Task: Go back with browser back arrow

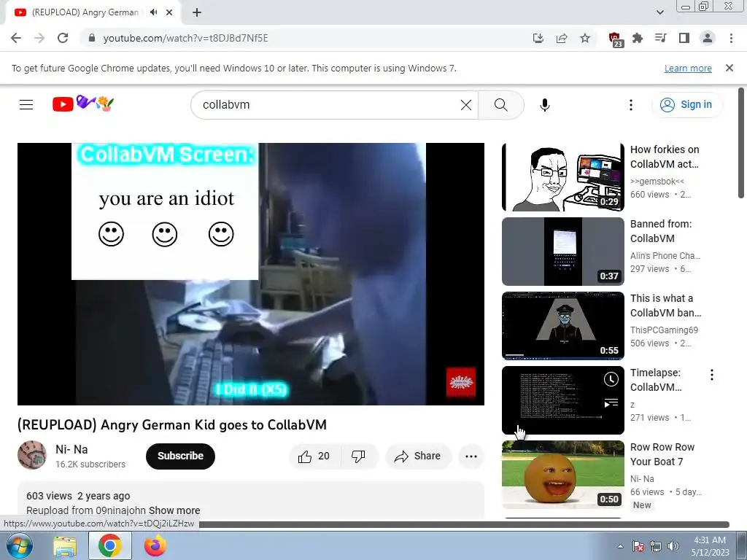Action: (16, 38)
